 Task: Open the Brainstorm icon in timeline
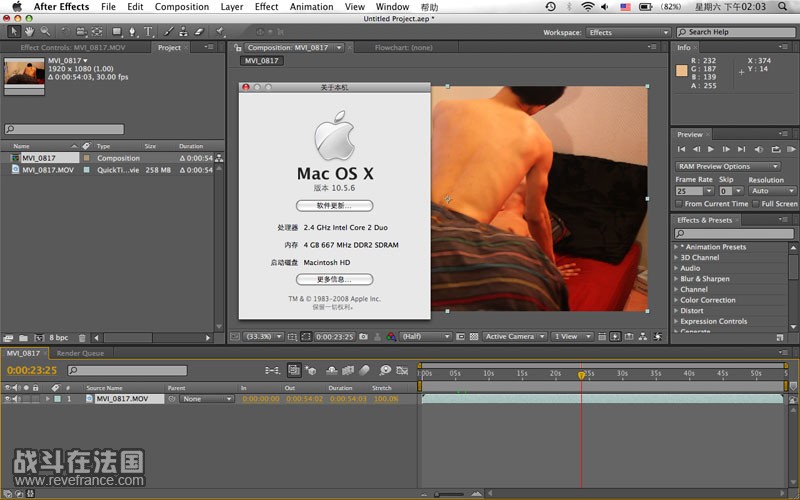point(385,370)
